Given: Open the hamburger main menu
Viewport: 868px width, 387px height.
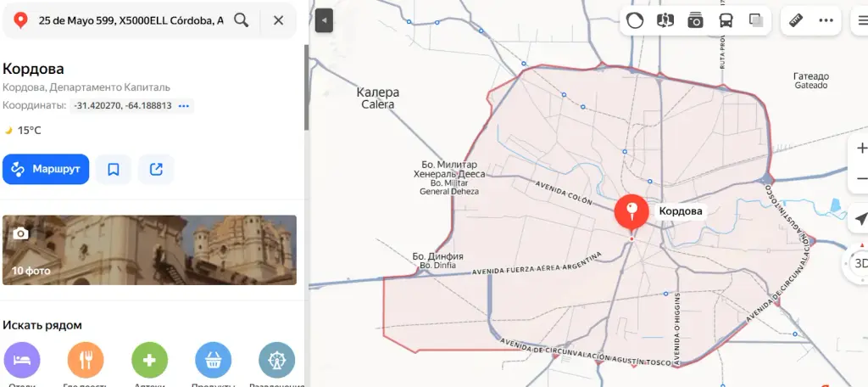Looking at the screenshot, I should pyautogui.click(x=861, y=20).
